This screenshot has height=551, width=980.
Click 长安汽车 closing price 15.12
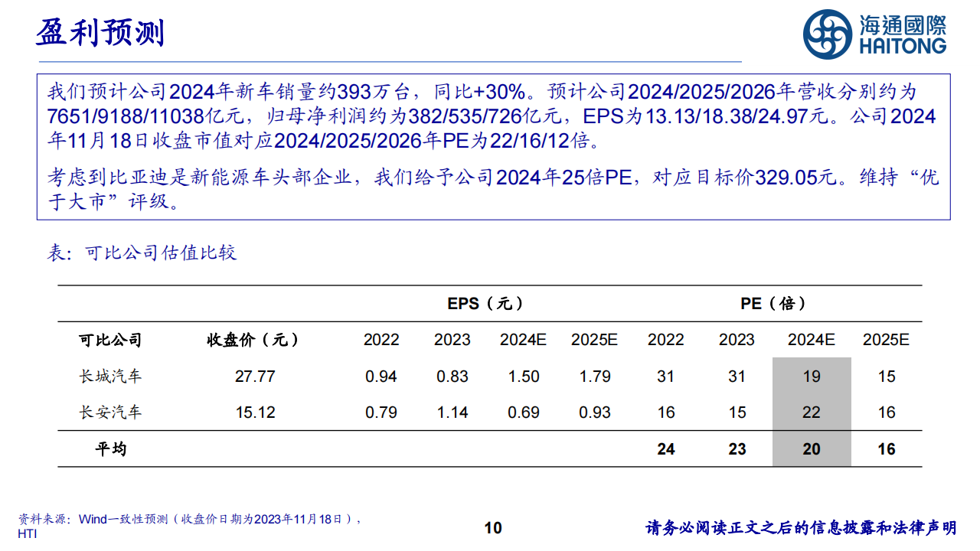point(255,412)
